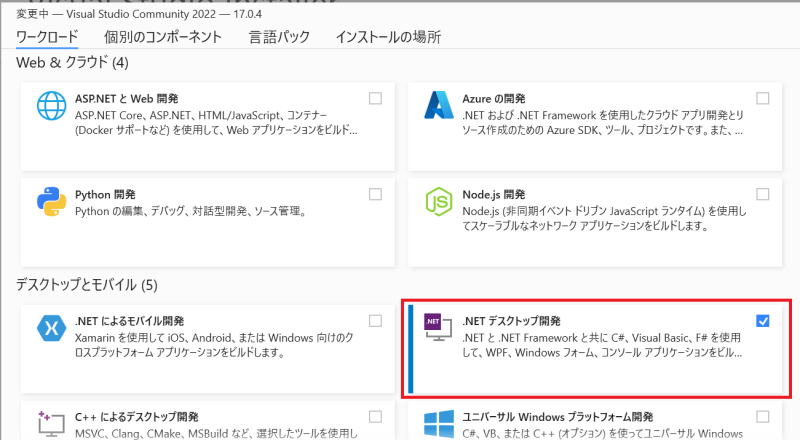Select the ASP.NET と Web 開発 title

coord(127,99)
